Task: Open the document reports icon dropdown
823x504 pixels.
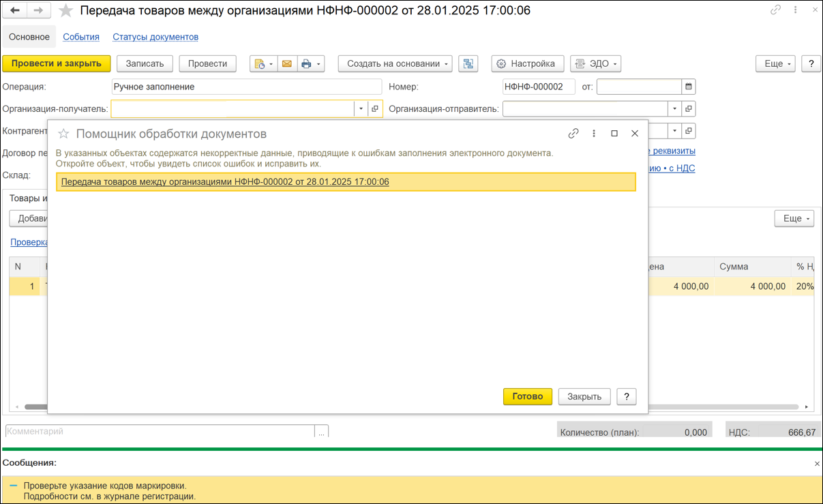Action: click(263, 63)
